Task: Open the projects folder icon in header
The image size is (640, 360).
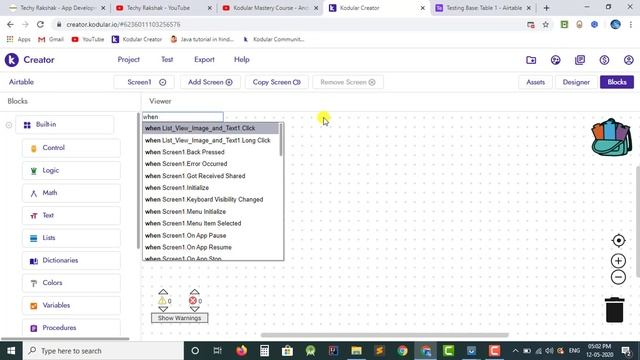Action: [x=531, y=60]
